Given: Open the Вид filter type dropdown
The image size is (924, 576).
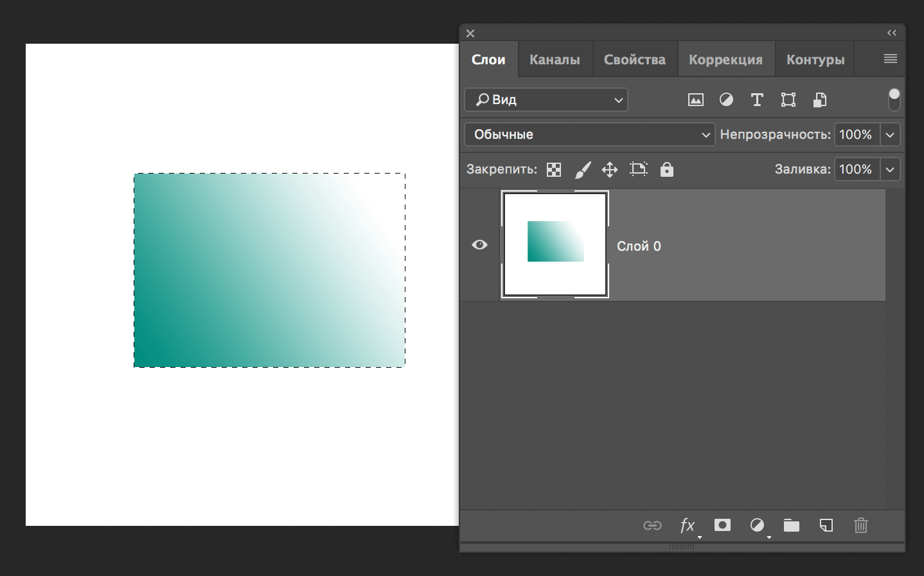Looking at the screenshot, I should [546, 100].
